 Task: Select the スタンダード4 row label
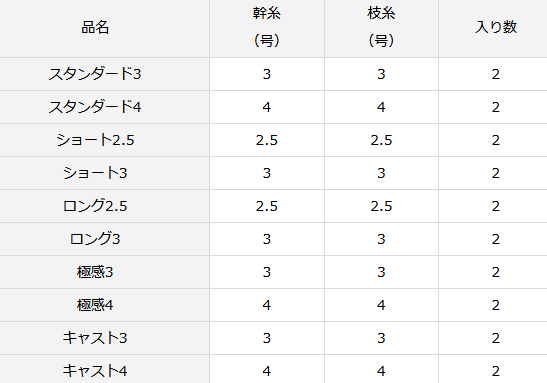point(95,107)
